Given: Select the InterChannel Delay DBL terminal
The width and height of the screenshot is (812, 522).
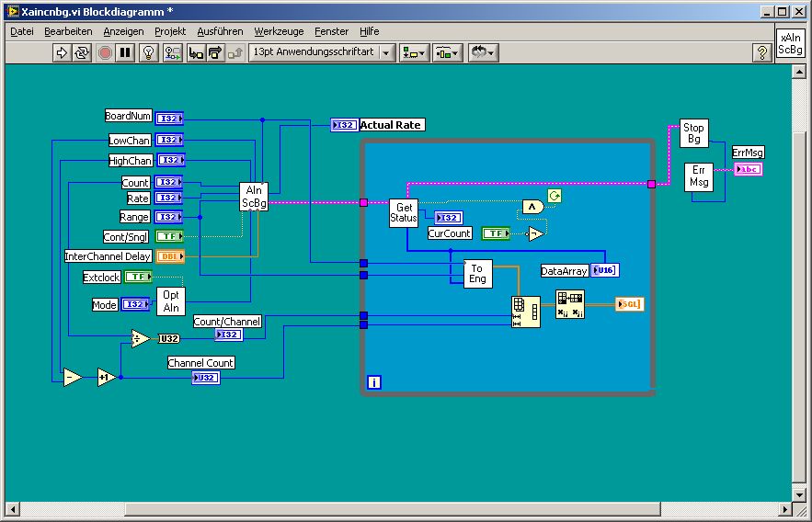Looking at the screenshot, I should click(x=170, y=256).
